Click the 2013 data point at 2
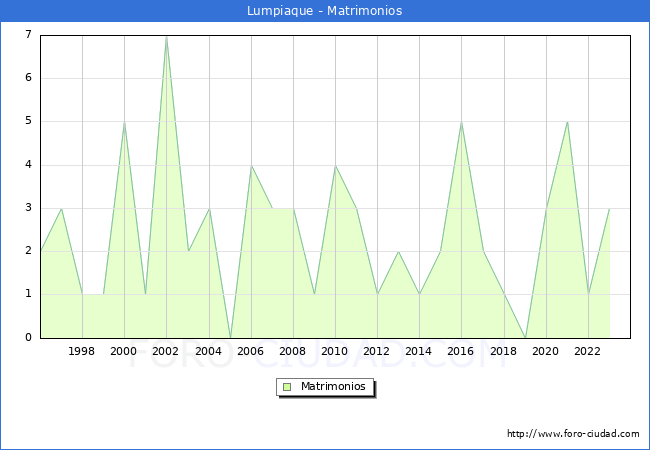Image resolution: width=650 pixels, height=450 pixels. click(x=398, y=252)
